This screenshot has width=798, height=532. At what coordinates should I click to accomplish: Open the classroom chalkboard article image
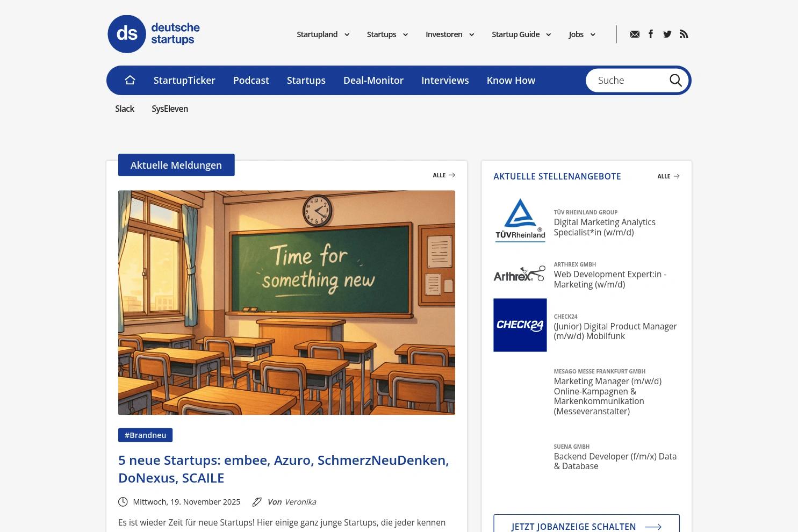(x=286, y=303)
